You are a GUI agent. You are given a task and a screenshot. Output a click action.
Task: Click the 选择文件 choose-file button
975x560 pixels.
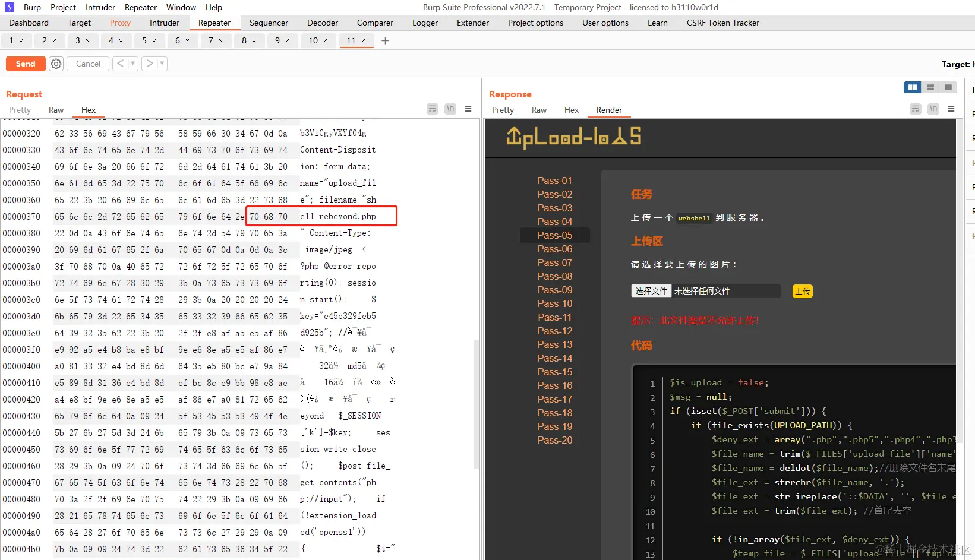click(x=651, y=291)
